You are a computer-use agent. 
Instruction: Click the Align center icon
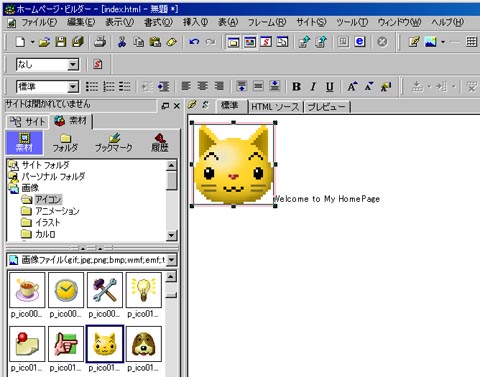pyautogui.click(x=202, y=86)
